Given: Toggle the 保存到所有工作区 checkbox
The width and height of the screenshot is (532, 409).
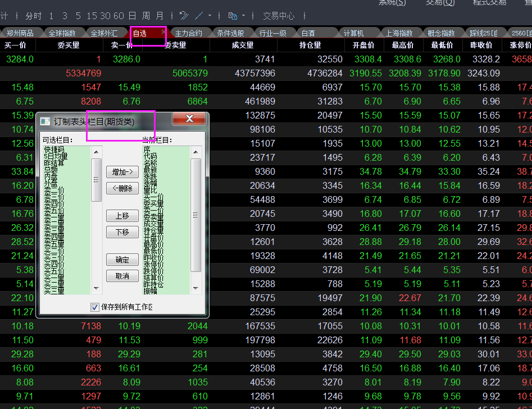Looking at the screenshot, I should tap(95, 307).
